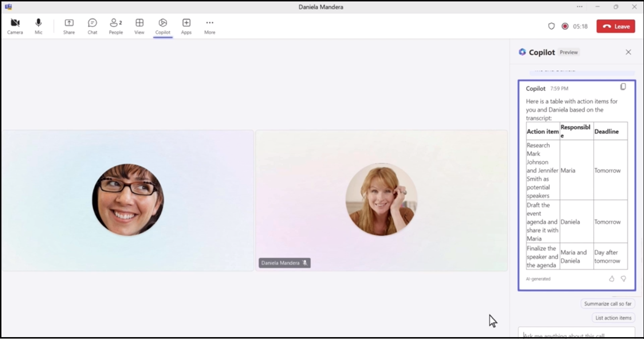Viewport: 644px width, 339px height.
Task: Click the Summarize call so far suggestion
Action: pos(608,304)
